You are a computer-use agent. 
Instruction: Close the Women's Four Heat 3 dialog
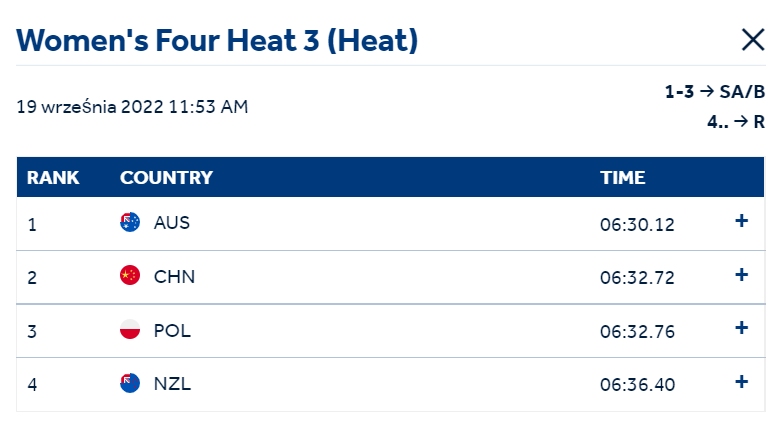coord(753,40)
